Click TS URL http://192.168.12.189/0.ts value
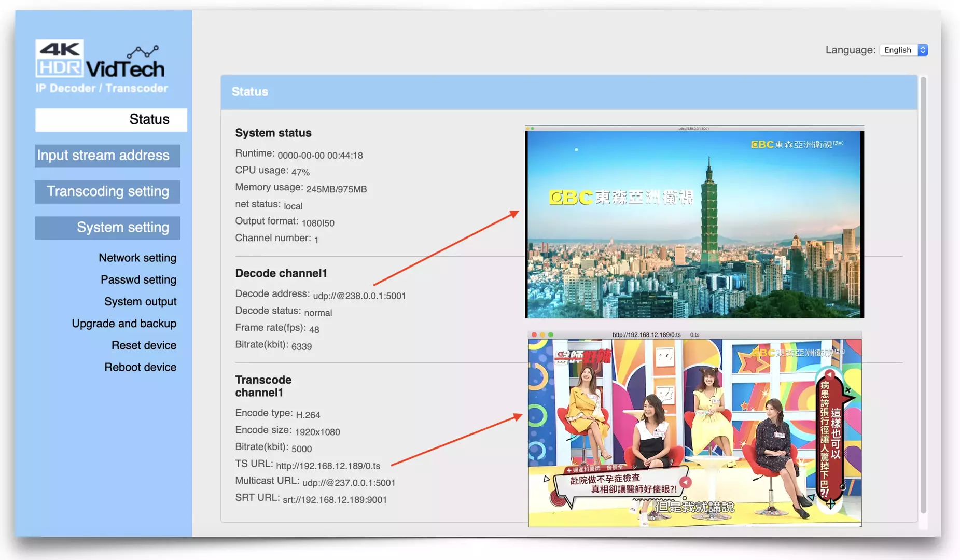This screenshot has width=960, height=560. point(328,466)
